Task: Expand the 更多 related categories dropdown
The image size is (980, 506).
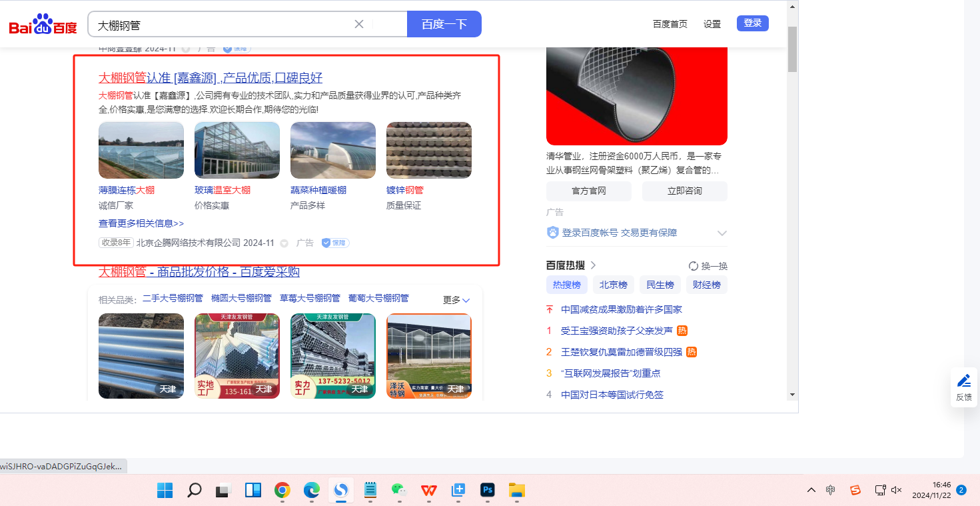Action: coord(456,300)
